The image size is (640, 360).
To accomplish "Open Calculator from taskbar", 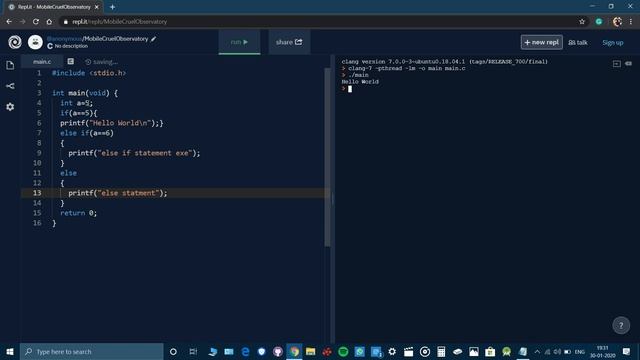I will pyautogui.click(x=441, y=351).
